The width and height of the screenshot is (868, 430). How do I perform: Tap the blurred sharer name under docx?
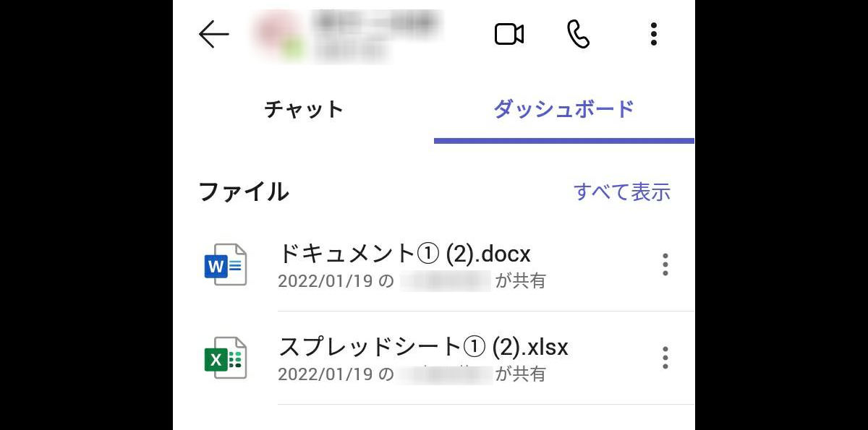pos(446,281)
